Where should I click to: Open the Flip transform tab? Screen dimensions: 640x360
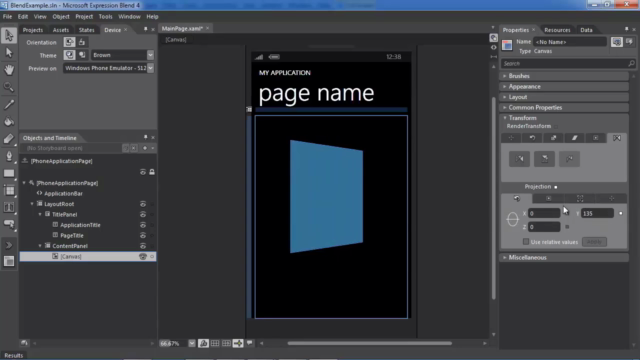[x=617, y=138]
